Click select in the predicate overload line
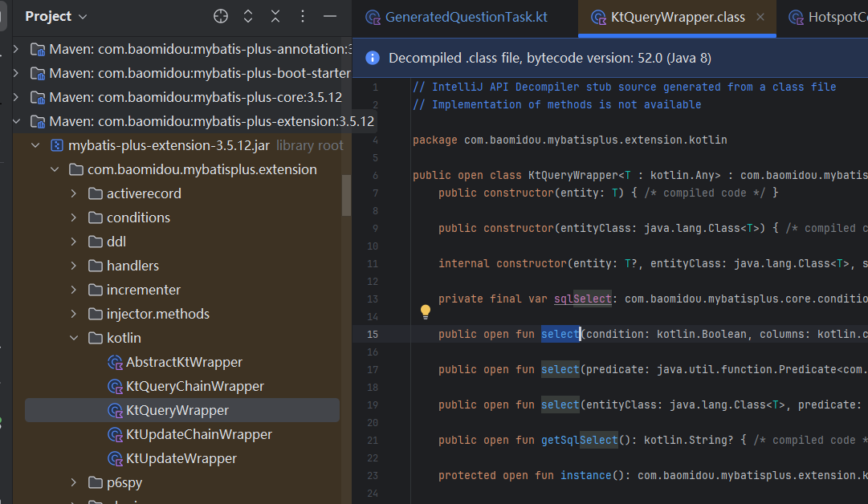Screen dimensions: 868x504 [560, 369]
